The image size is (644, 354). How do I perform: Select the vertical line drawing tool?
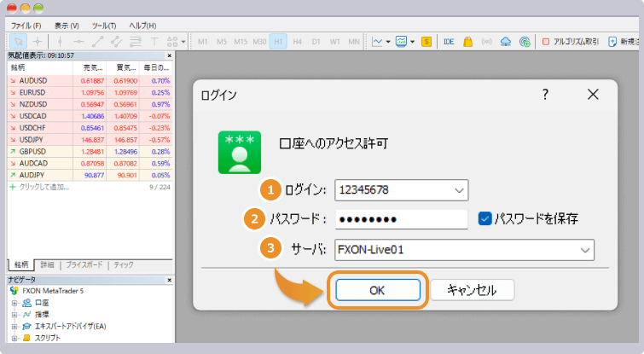click(60, 42)
